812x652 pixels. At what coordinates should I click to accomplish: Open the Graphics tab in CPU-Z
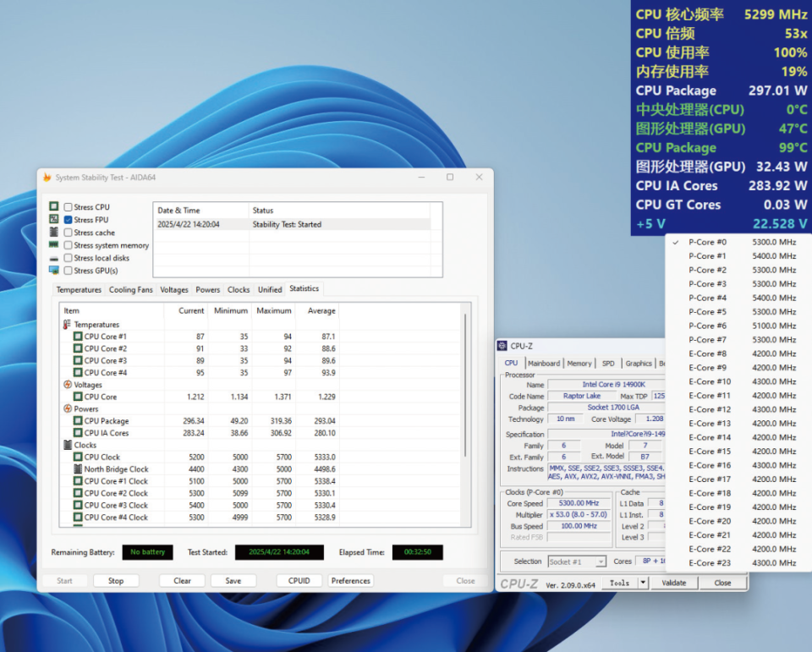coord(639,364)
